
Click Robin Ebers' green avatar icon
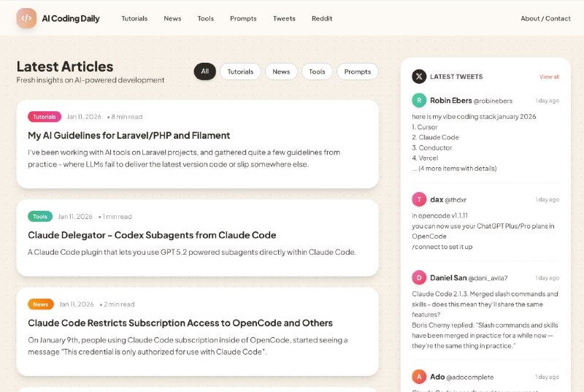[419, 101]
